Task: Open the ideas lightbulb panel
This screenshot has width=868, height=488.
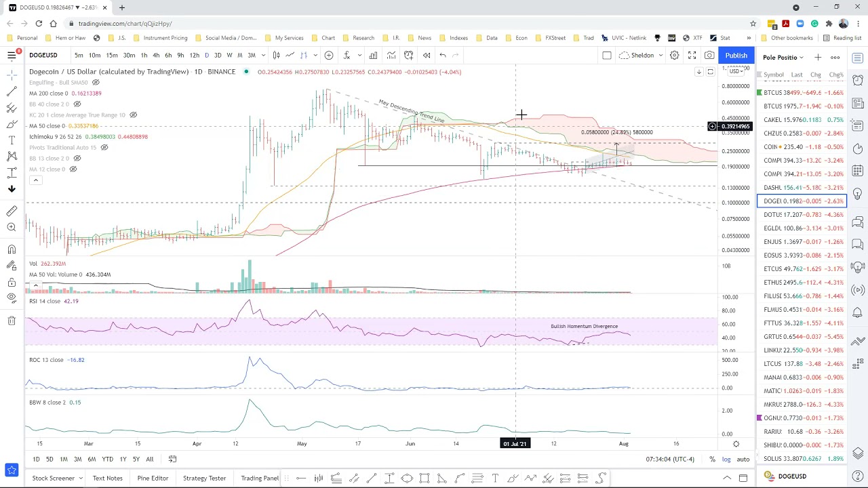Action: 858,195
